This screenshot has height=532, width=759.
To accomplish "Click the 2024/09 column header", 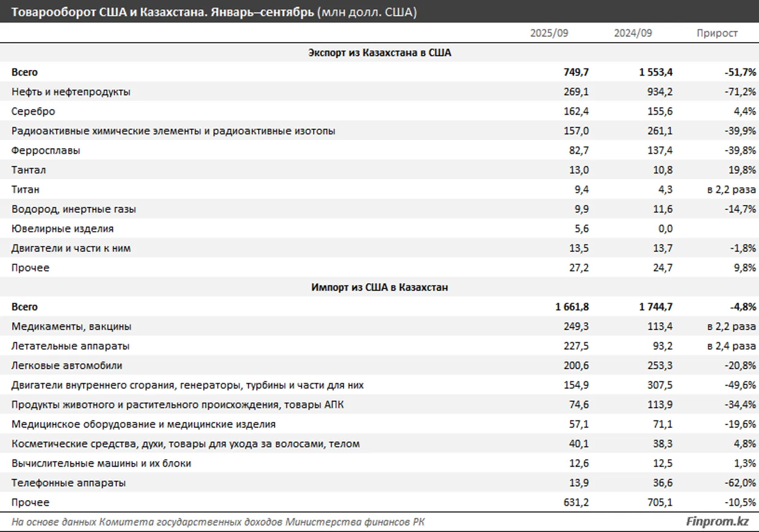I will [633, 33].
